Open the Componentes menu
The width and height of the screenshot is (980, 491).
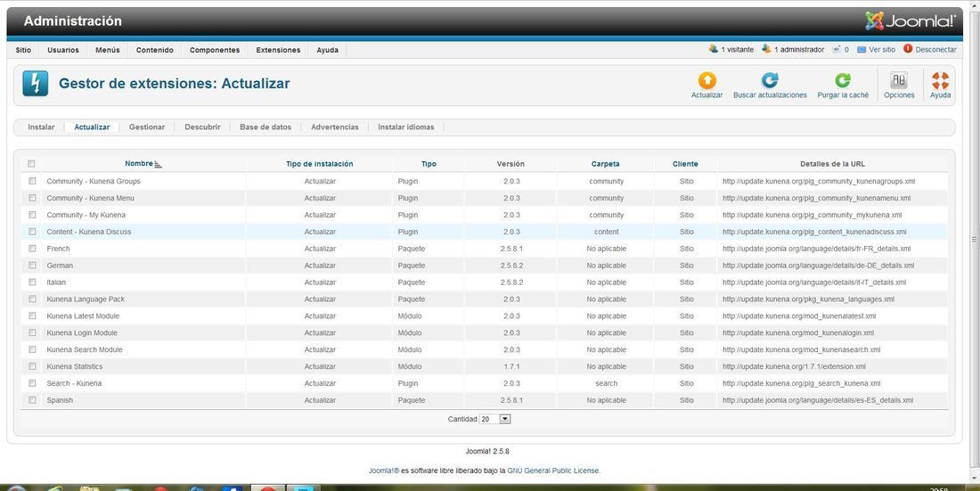[215, 50]
